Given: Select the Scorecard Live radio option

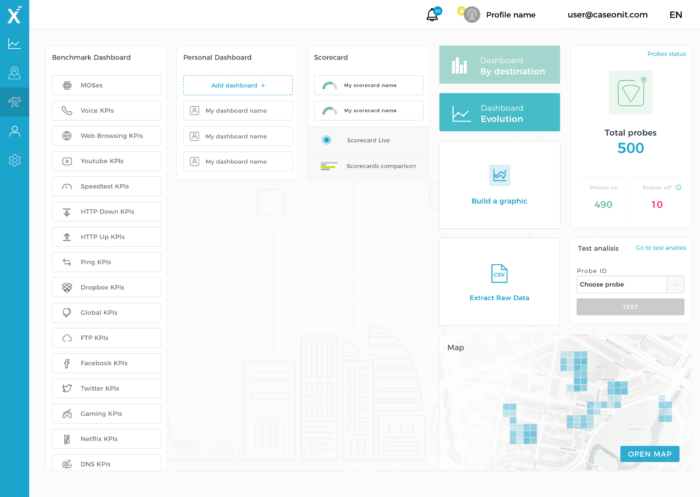Looking at the screenshot, I should point(326,140).
